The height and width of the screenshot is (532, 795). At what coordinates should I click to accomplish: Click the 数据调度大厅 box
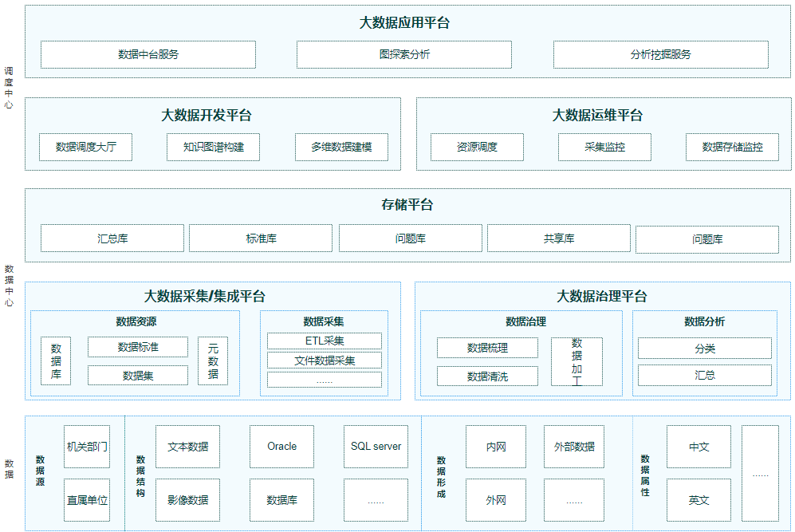pyautogui.click(x=85, y=147)
